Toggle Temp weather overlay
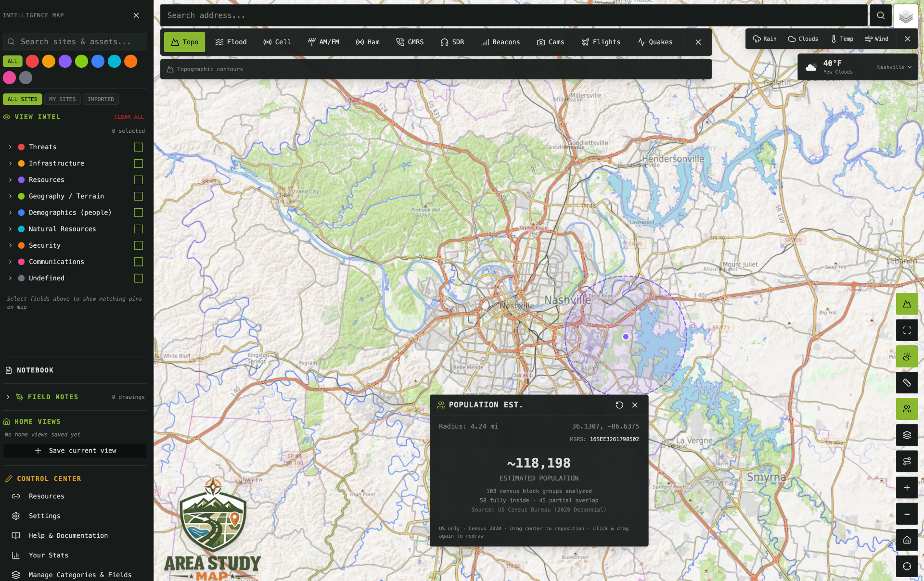The width and height of the screenshot is (924, 581). click(x=842, y=39)
